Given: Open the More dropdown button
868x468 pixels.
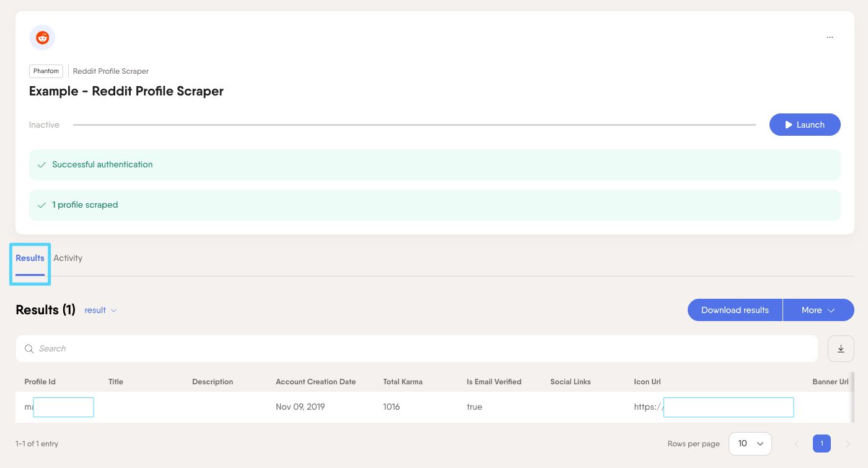Looking at the screenshot, I should (x=818, y=310).
